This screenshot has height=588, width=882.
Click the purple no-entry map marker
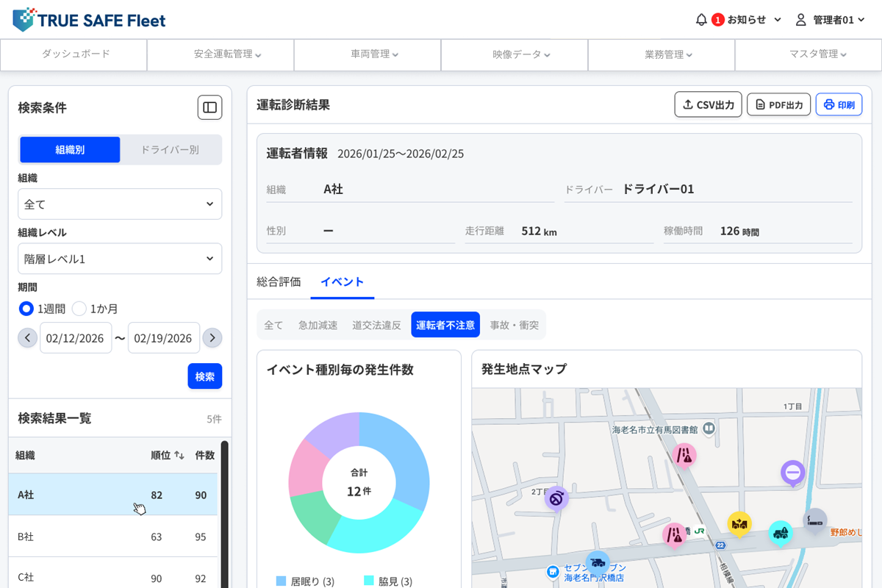point(793,473)
